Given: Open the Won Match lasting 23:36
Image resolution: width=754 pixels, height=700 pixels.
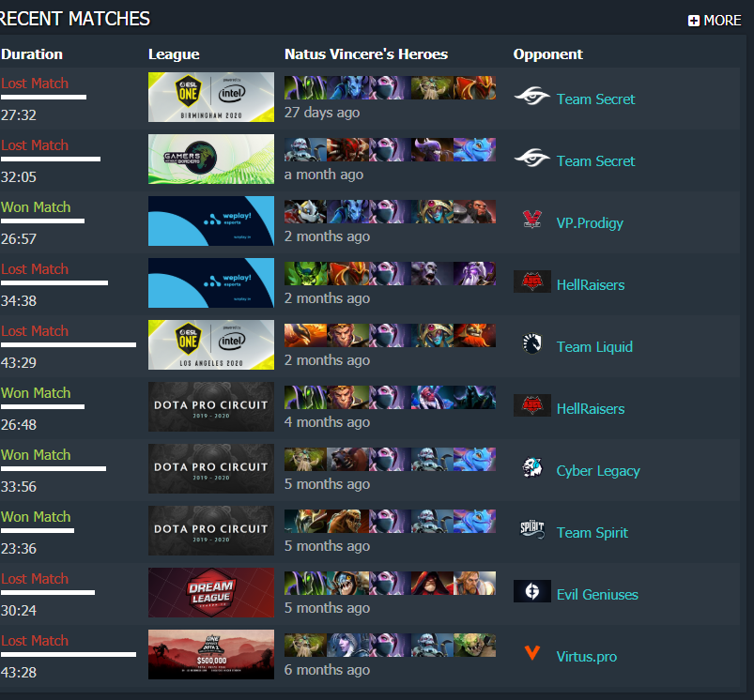Looking at the screenshot, I should tap(36, 517).
